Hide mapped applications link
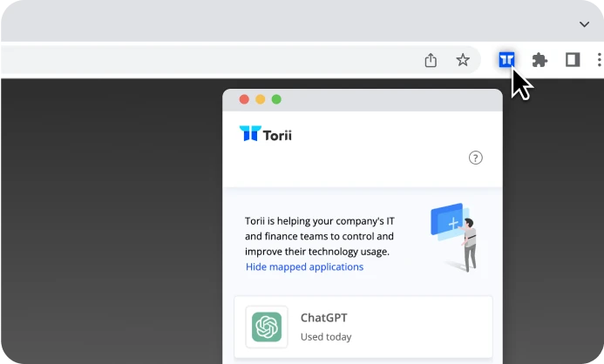 click(x=304, y=266)
